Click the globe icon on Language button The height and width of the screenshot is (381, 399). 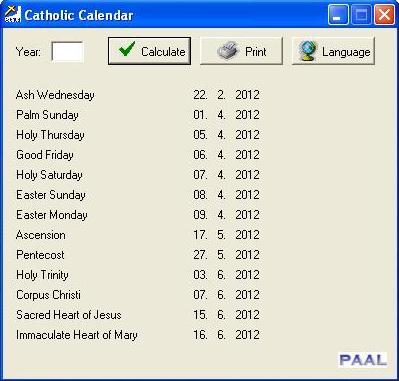point(307,51)
